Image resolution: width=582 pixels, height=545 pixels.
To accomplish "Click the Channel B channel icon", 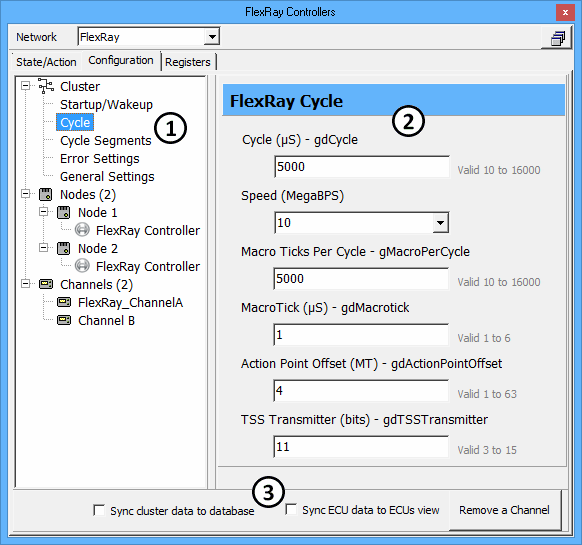I will [64, 320].
